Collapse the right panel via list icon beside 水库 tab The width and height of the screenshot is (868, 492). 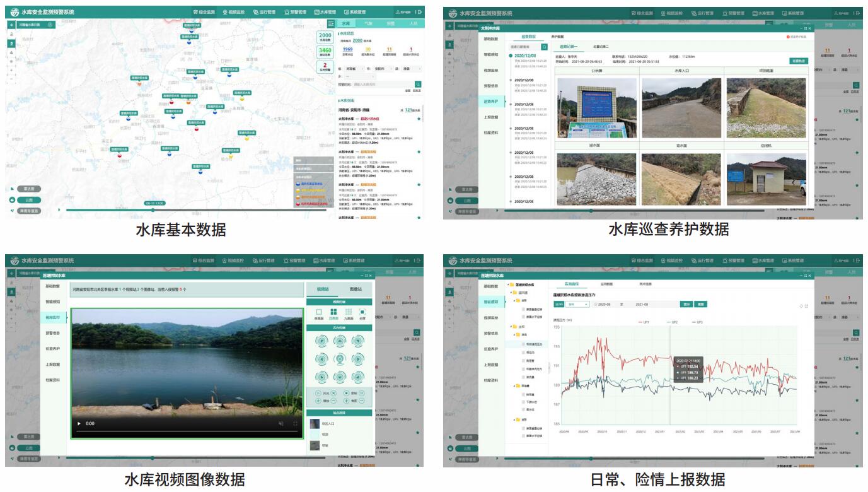click(331, 23)
